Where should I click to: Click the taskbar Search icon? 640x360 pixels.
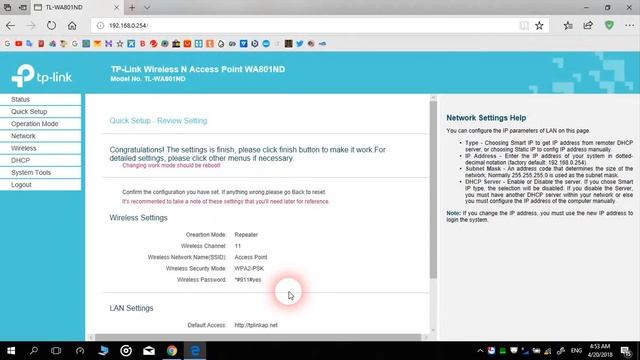(x=34, y=351)
